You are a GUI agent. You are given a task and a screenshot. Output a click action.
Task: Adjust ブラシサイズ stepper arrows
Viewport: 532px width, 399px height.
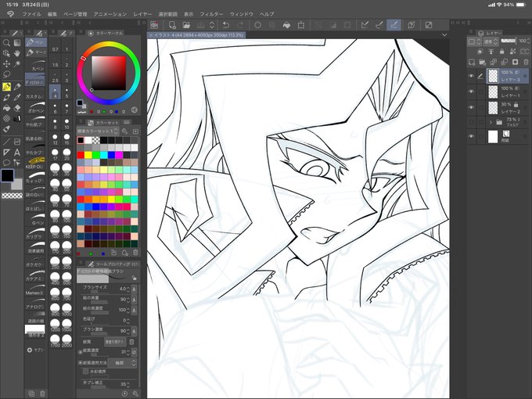(128, 289)
